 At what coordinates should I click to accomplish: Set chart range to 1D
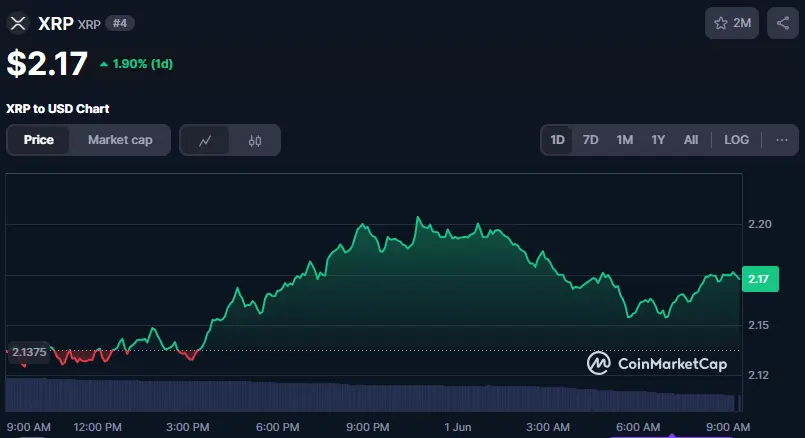(x=558, y=140)
